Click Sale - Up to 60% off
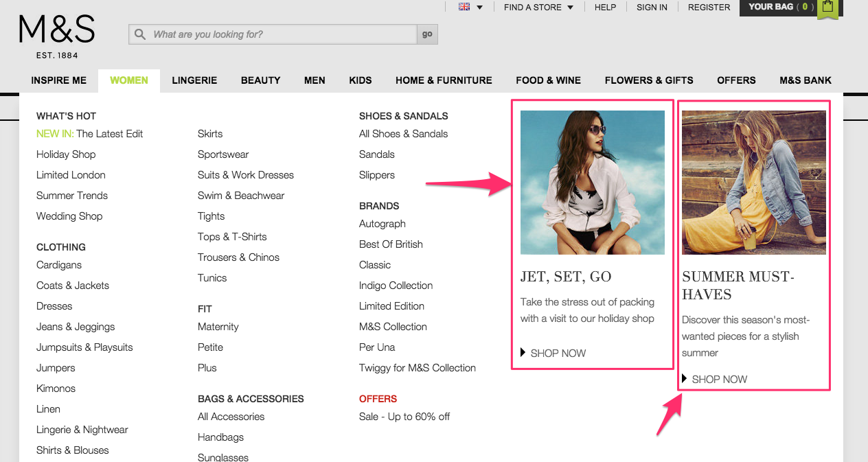This screenshot has height=462, width=868. click(404, 417)
